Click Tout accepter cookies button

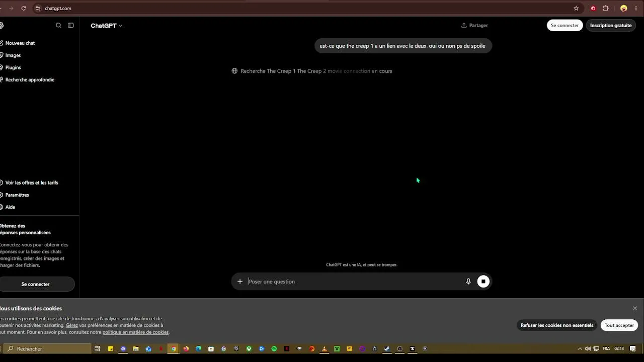[619, 325]
